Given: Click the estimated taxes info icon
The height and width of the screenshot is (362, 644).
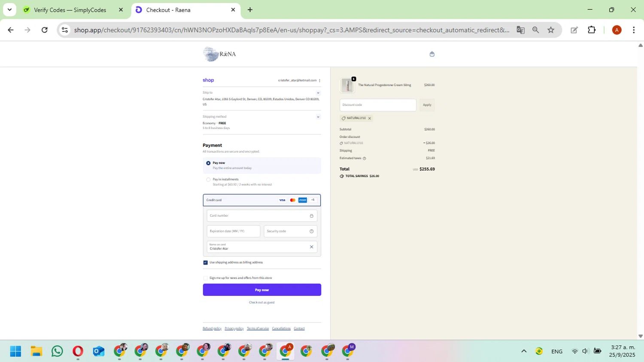Looking at the screenshot, I should coord(365,158).
